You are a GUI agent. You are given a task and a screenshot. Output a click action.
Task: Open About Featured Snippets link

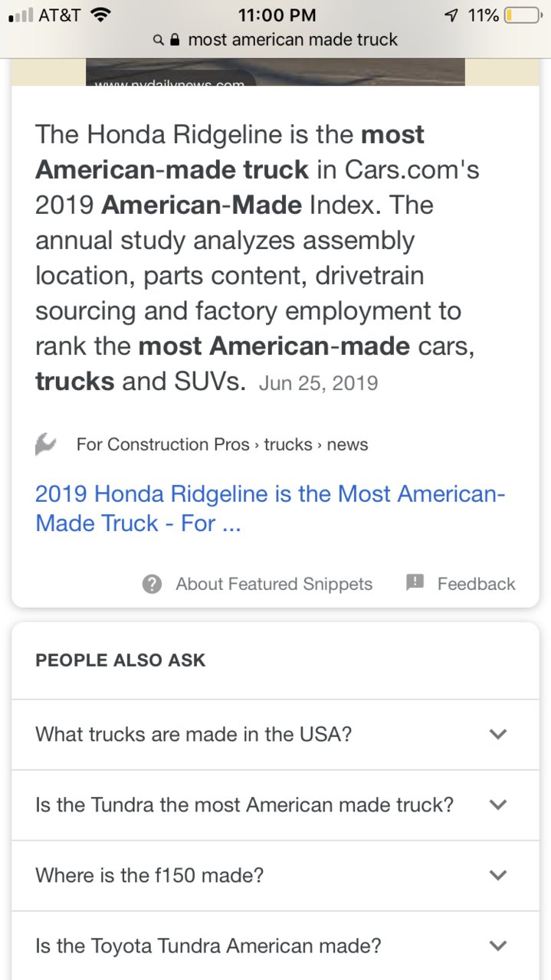point(274,584)
